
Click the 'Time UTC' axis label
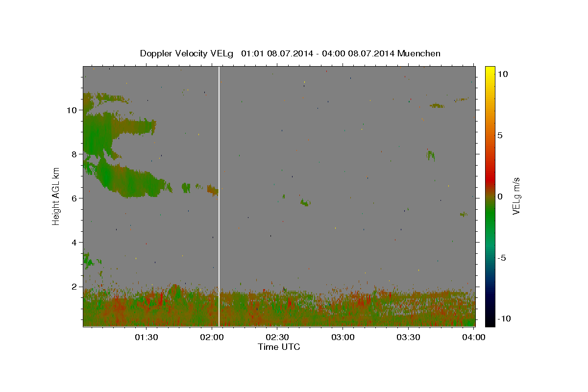tap(279, 347)
